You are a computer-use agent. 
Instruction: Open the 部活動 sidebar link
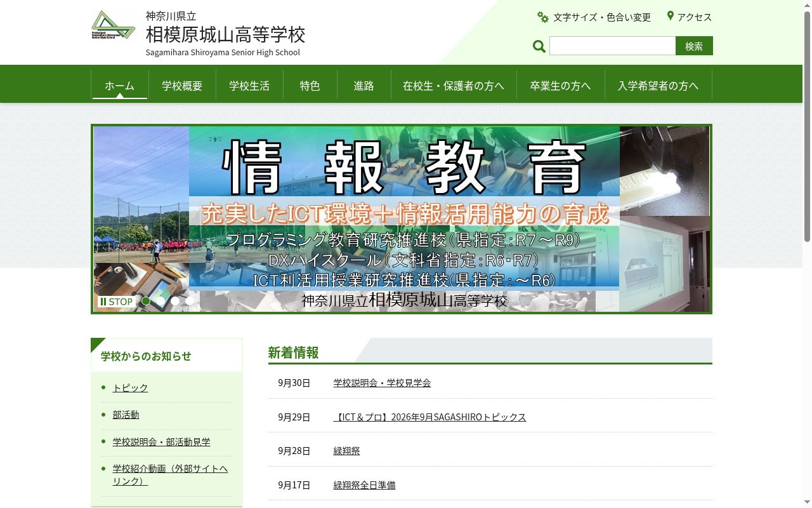click(x=126, y=415)
